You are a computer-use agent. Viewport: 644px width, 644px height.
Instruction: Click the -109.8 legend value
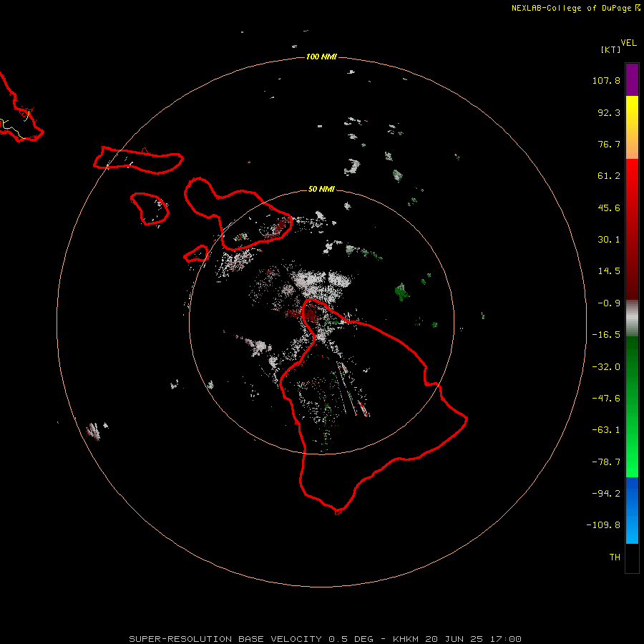603,525
